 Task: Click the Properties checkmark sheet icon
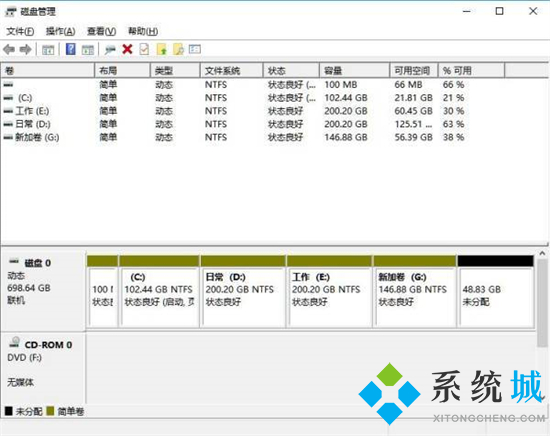click(144, 49)
